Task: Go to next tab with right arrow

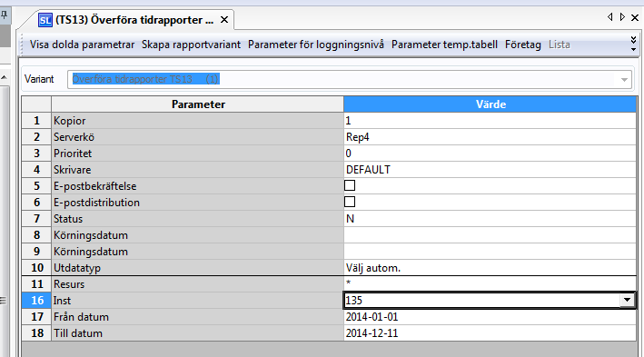Action: [x=622, y=17]
